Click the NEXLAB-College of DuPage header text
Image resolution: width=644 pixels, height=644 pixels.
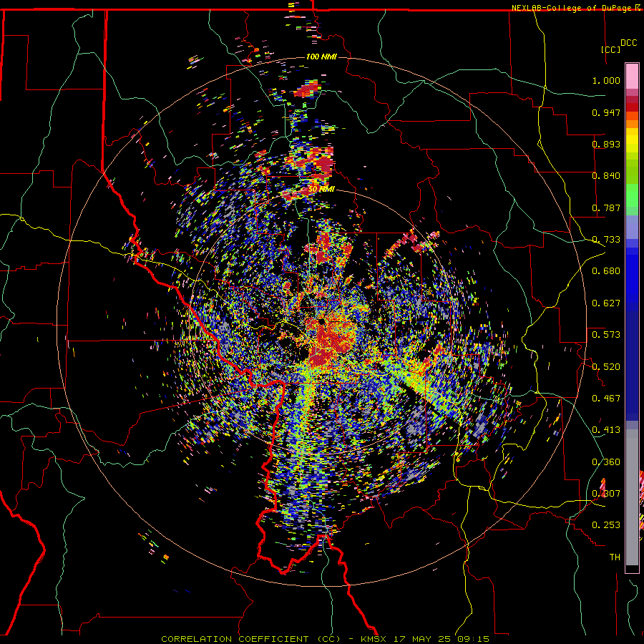click(x=572, y=8)
